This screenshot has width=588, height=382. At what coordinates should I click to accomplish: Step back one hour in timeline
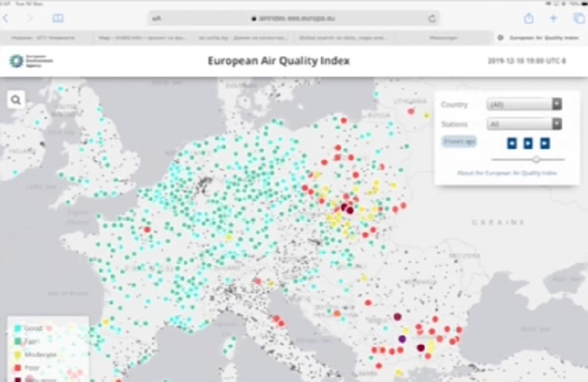(512, 143)
